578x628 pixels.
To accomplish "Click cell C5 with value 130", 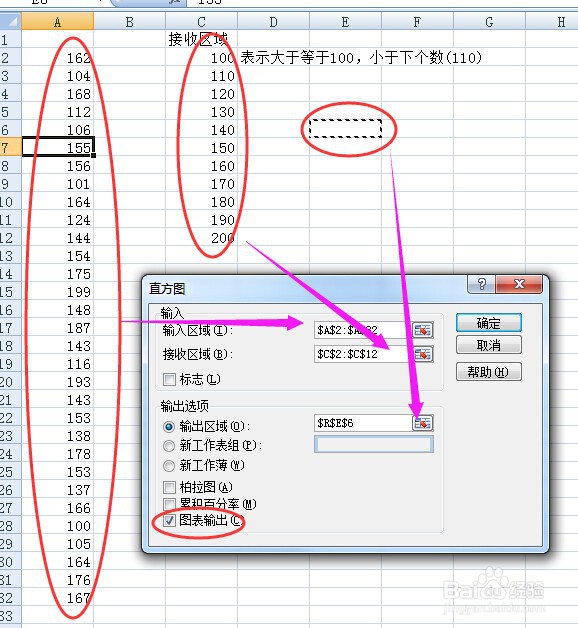I will 201,112.
